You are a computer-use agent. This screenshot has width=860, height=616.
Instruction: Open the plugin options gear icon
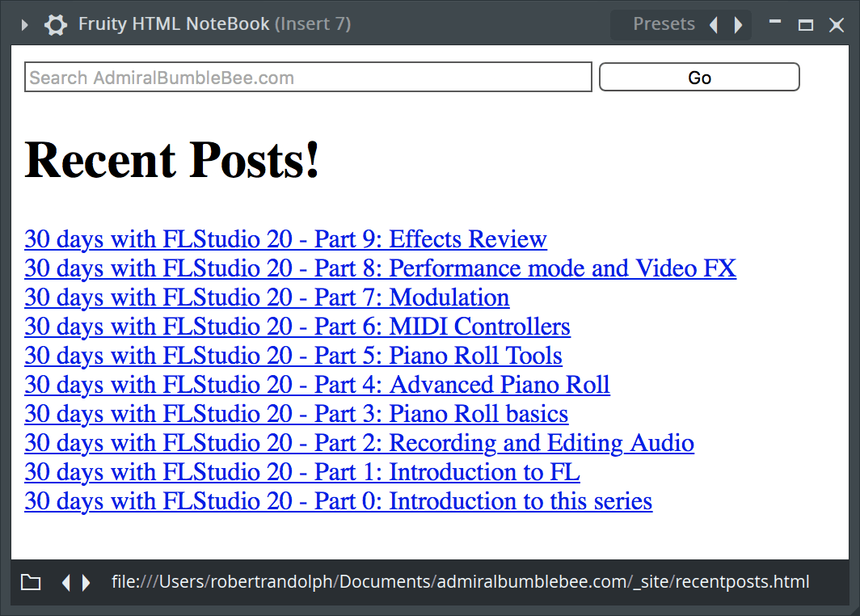click(55, 25)
